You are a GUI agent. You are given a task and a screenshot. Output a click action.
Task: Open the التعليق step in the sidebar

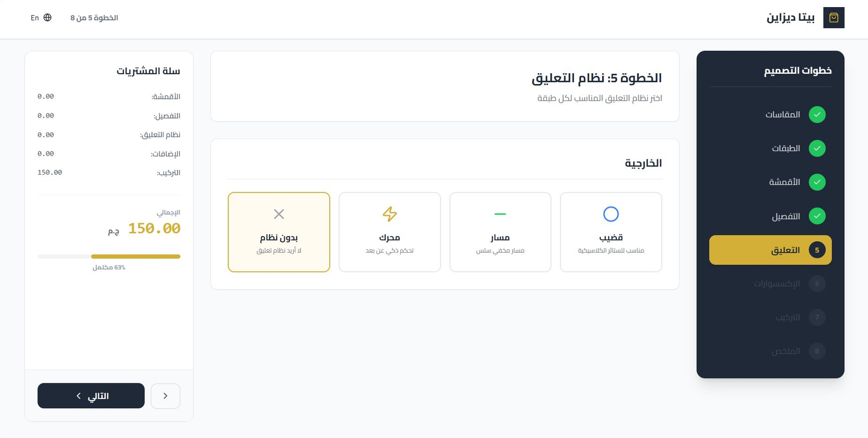[770, 250]
